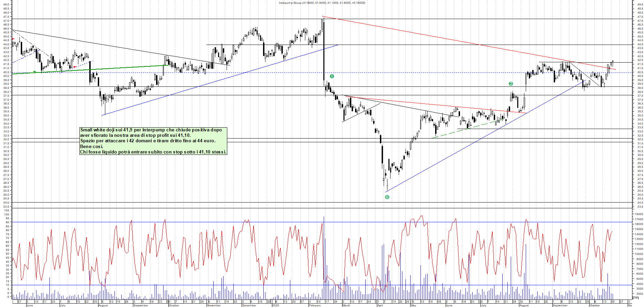Viewport: 644px width, 307px height.
Task: Click the March label on the time axis
Action: point(346,305)
